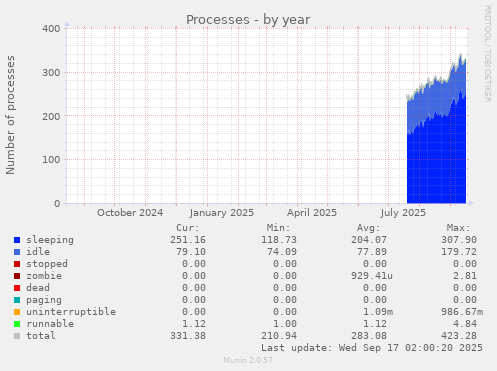Click the 'July 2025' axis label
Screen dimensions: 497x371
[403, 213]
